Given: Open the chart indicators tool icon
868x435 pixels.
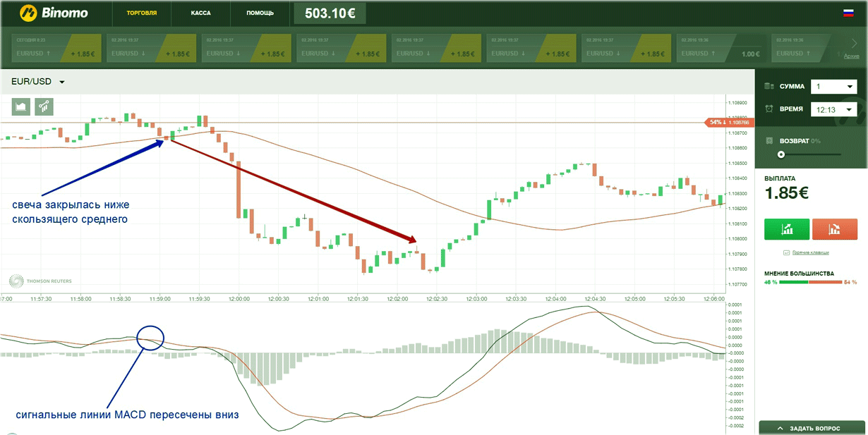Looking at the screenshot, I should pyautogui.click(x=44, y=106).
